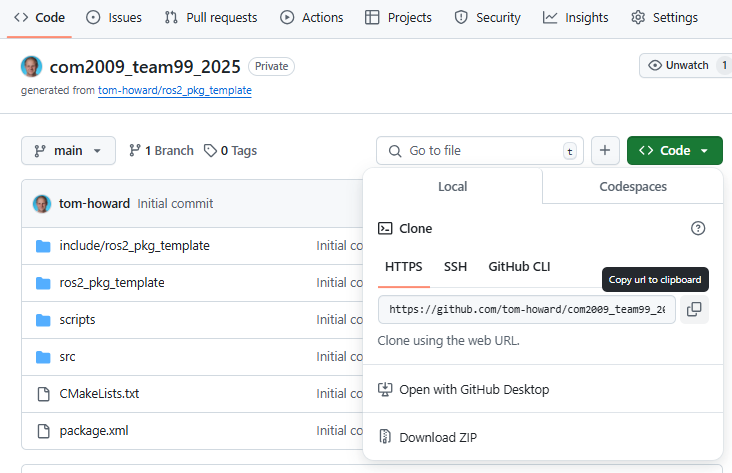Open the Pull requests tab
Viewport: 732px width, 473px height.
coord(211,18)
